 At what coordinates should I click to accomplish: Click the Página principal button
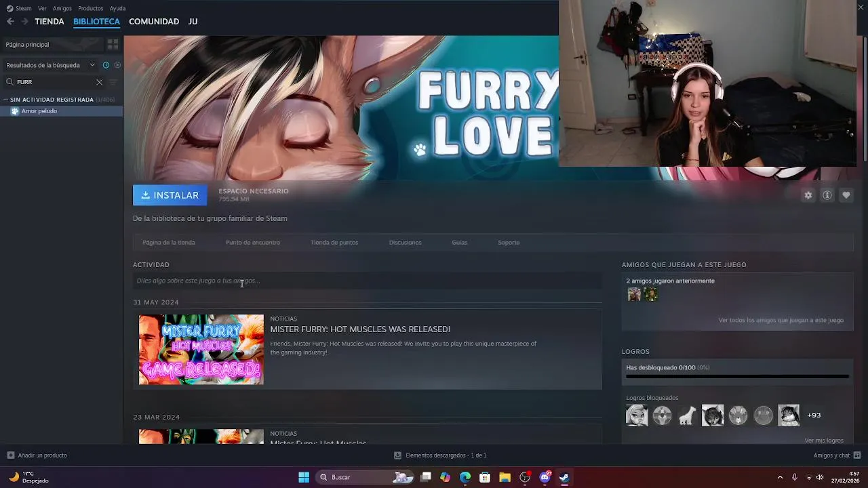tap(52, 44)
